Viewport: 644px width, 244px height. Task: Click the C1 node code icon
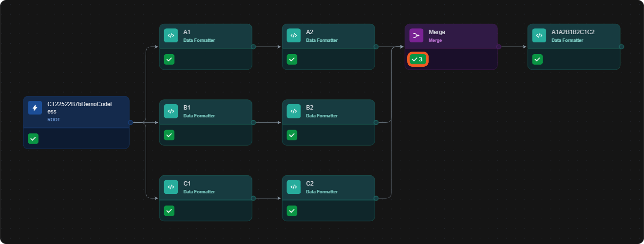(171, 187)
